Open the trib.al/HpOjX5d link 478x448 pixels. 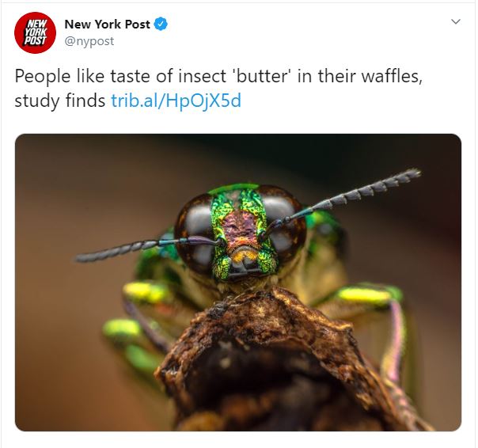pyautogui.click(x=176, y=101)
